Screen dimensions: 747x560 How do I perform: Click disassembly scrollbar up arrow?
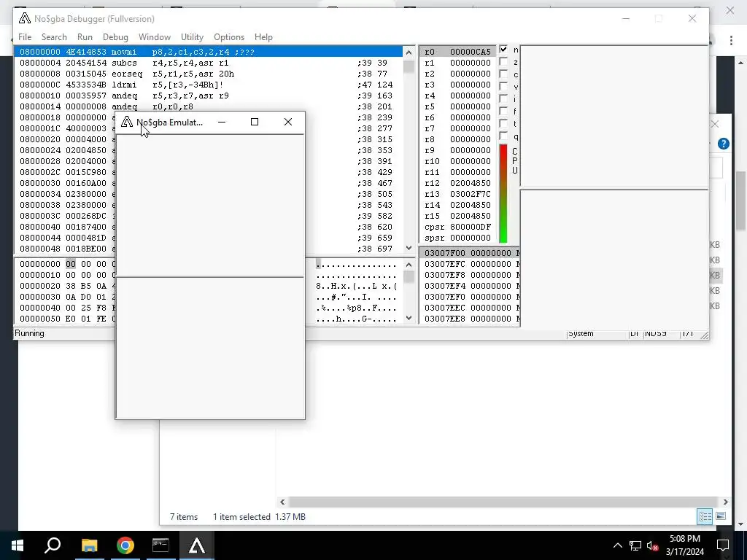409,52
